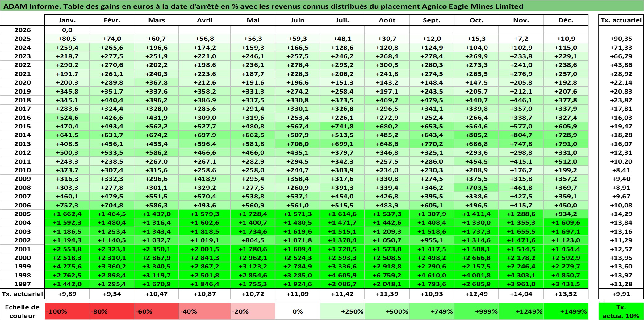Select the 'Janv.' column header
The image size is (644, 320).
coord(67,20)
